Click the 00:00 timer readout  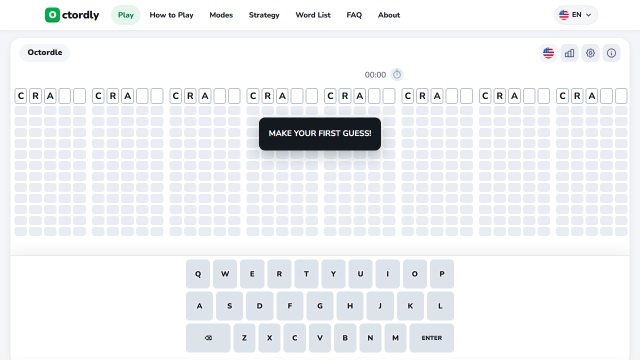(x=375, y=75)
